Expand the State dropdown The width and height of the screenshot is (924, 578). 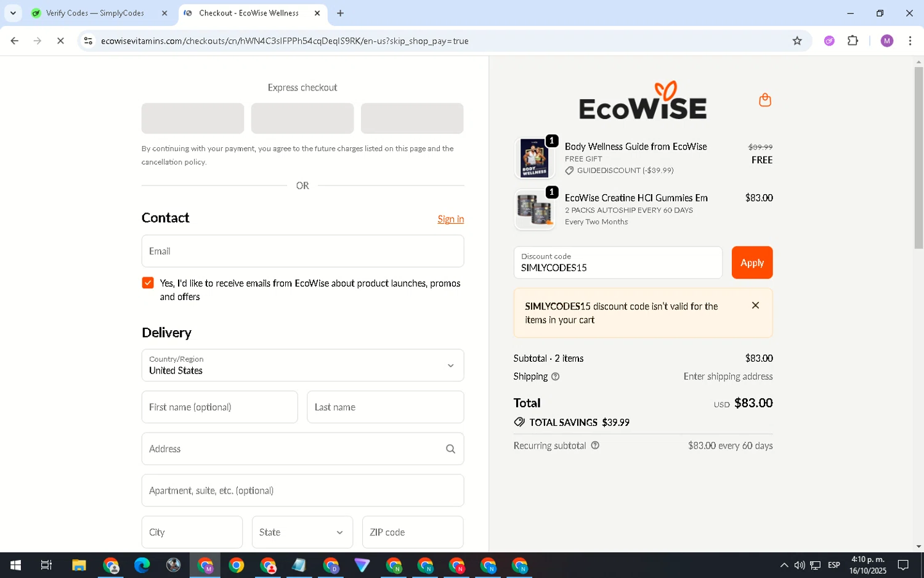pyautogui.click(x=302, y=532)
